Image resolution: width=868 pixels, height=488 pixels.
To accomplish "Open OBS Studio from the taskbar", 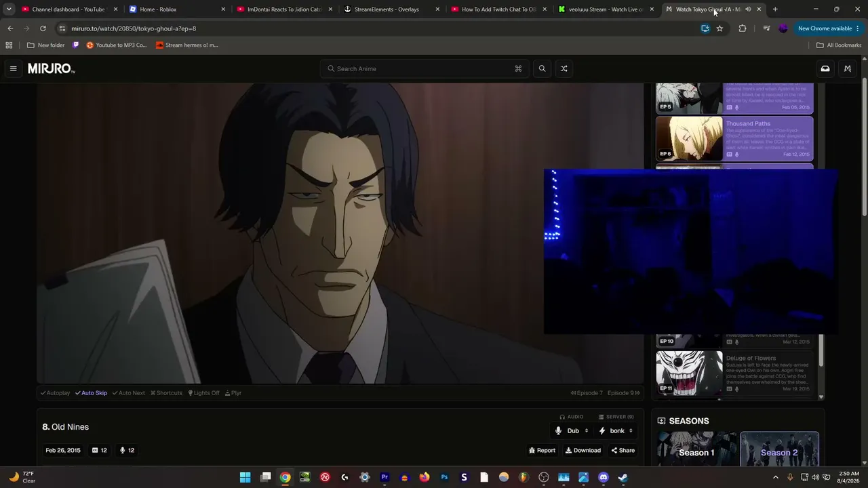I will click(544, 477).
